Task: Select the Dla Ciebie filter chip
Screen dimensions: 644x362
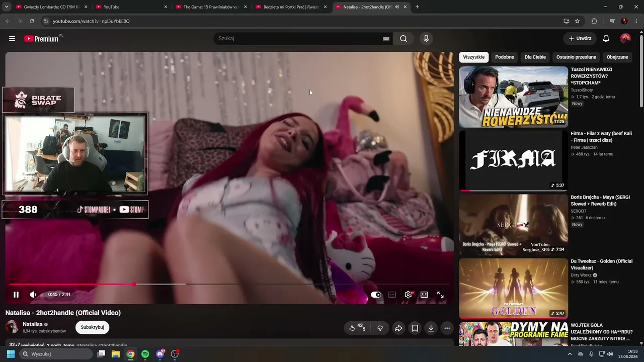Action: coord(535,57)
